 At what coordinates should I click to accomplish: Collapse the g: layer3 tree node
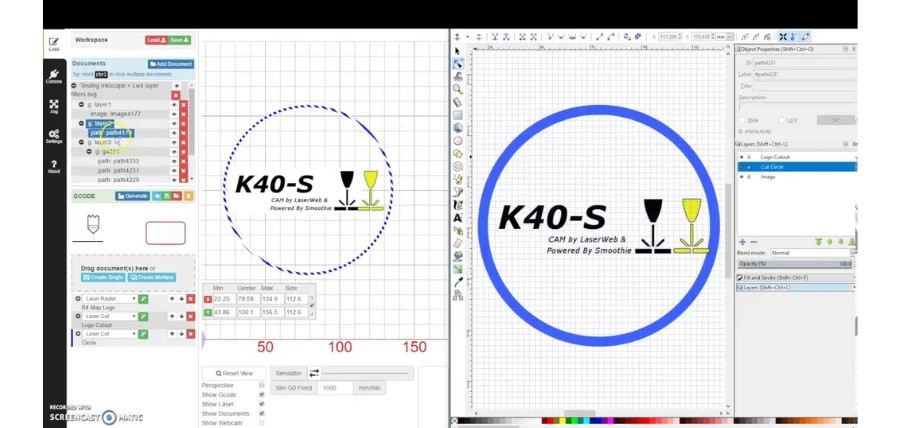point(82,142)
